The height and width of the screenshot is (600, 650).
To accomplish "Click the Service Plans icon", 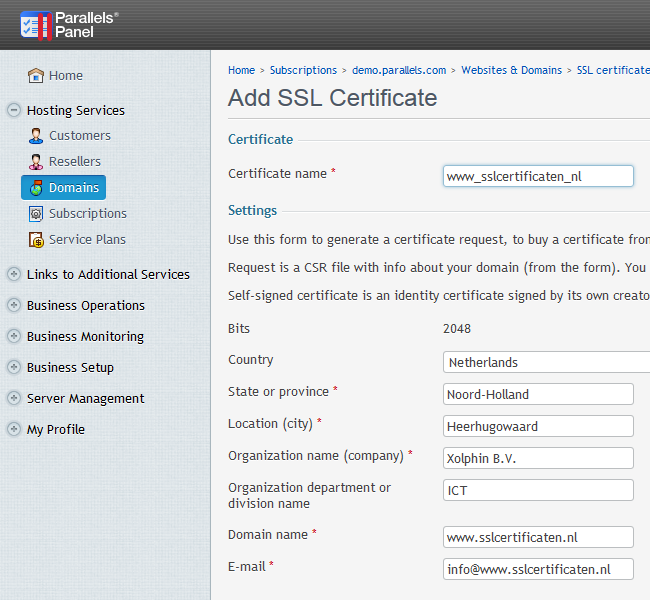I will tap(36, 240).
